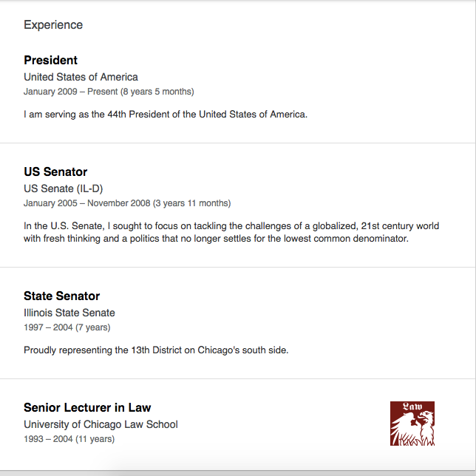Open the Illinois State Senate organization
Screen dimensions: 476x476
(69, 313)
